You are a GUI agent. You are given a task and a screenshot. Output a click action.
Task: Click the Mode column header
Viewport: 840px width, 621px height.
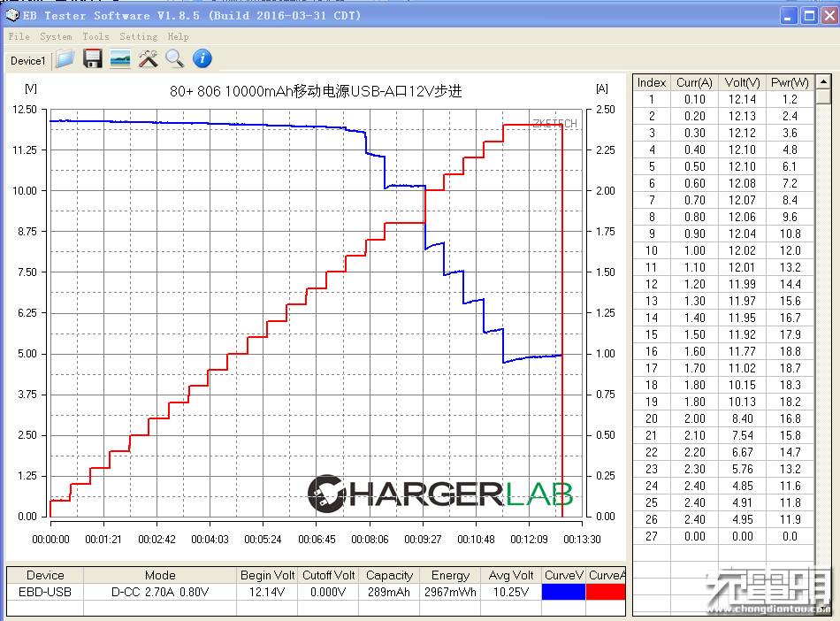click(160, 575)
